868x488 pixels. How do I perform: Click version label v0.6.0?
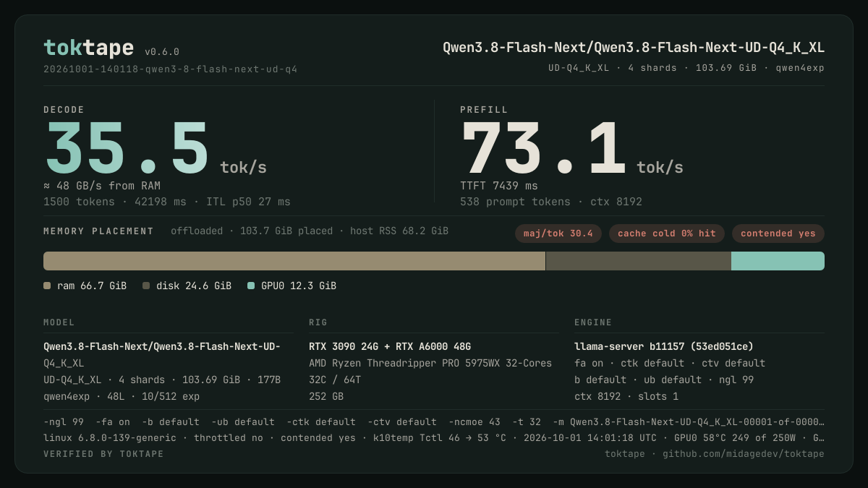pos(162,52)
